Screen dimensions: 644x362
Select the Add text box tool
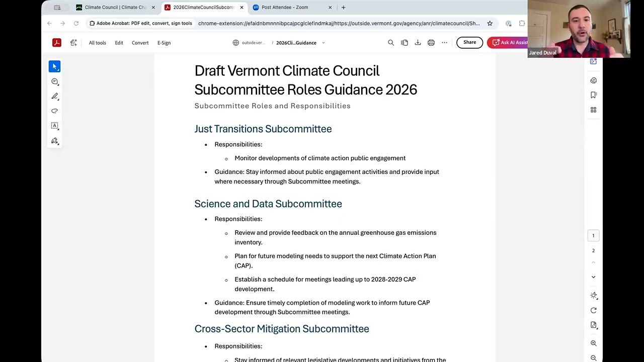click(x=54, y=126)
